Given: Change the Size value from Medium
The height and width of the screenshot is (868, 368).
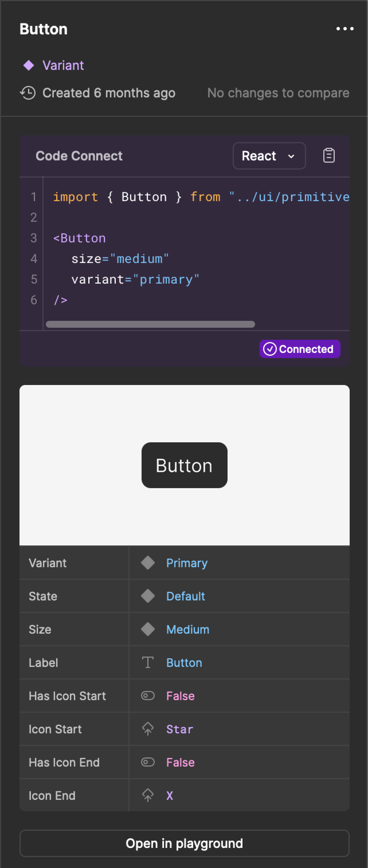Looking at the screenshot, I should pyautogui.click(x=188, y=629).
